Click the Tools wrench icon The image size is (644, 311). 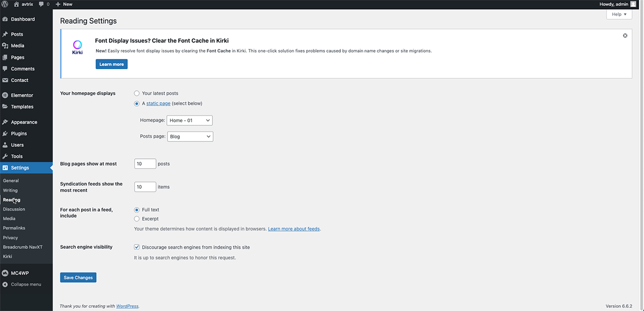click(5, 157)
